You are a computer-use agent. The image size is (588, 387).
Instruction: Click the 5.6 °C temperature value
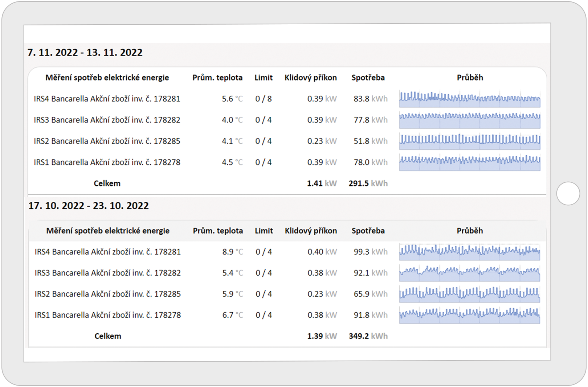(x=232, y=99)
